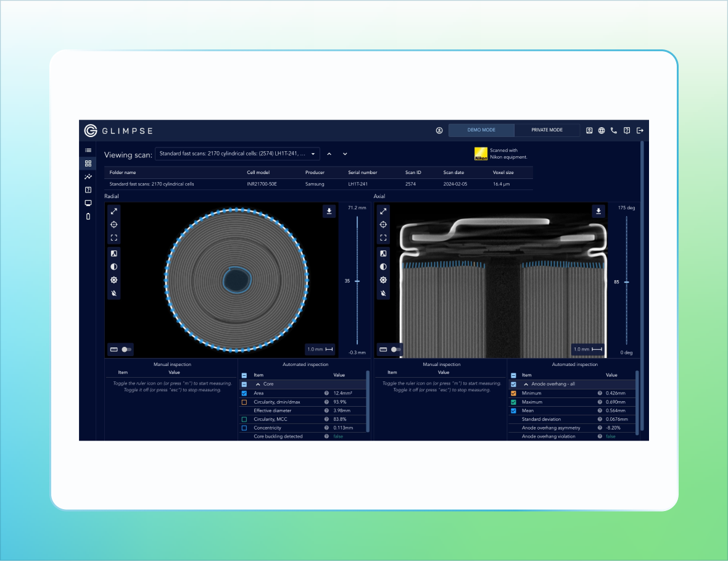Image resolution: width=728 pixels, height=561 pixels.
Task: Uncheck the Mean anode overhang checkbox
Action: [513, 411]
